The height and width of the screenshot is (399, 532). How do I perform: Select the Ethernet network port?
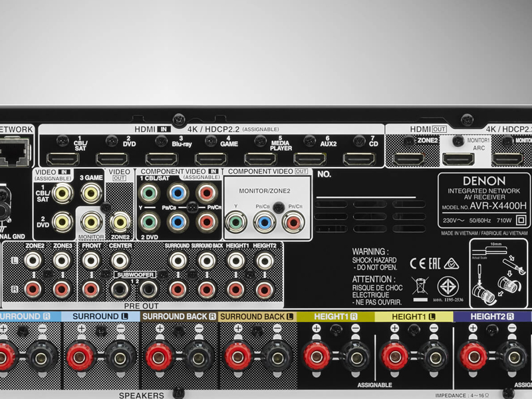(x=15, y=152)
